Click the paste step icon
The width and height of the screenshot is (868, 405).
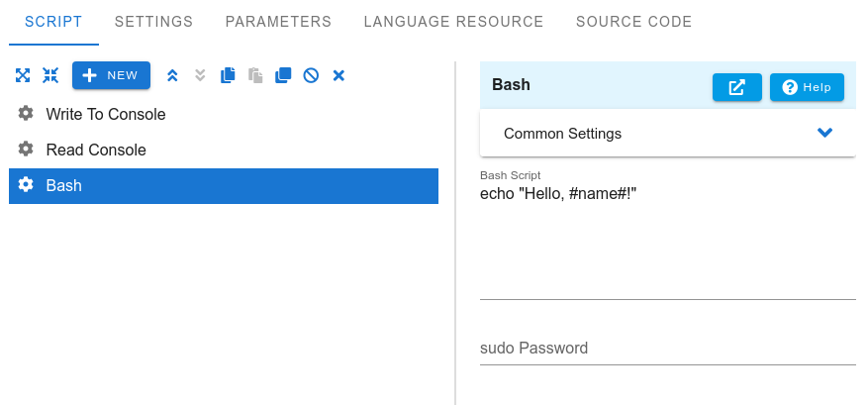[x=255, y=75]
